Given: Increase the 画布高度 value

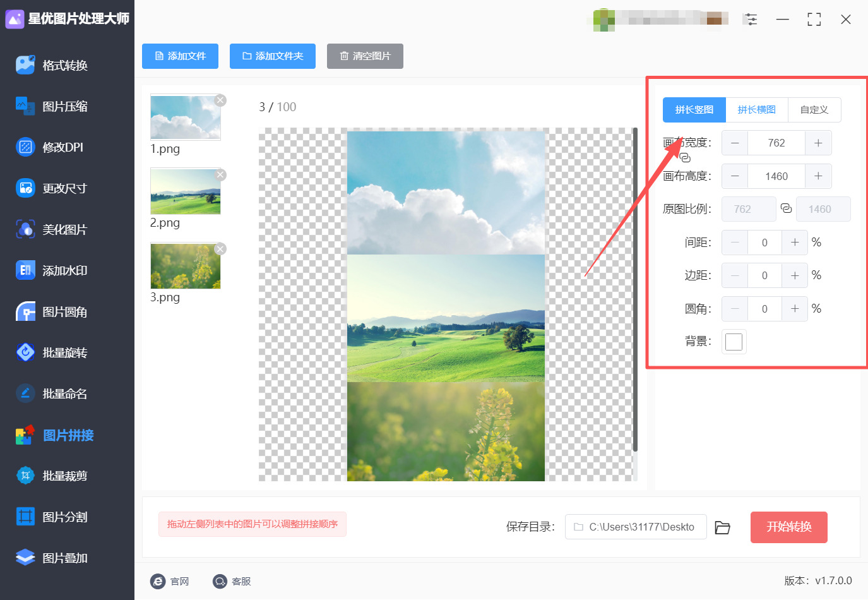Looking at the screenshot, I should (818, 176).
